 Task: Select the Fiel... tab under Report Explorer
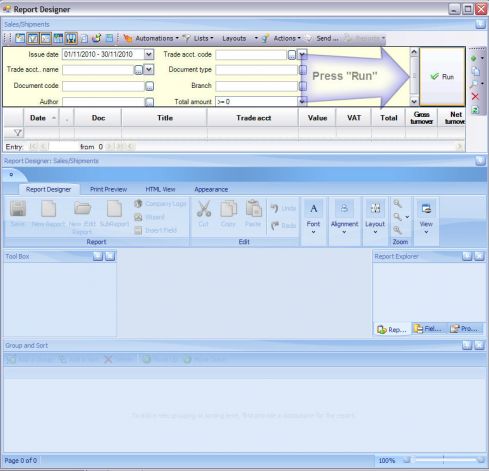pyautogui.click(x=429, y=329)
